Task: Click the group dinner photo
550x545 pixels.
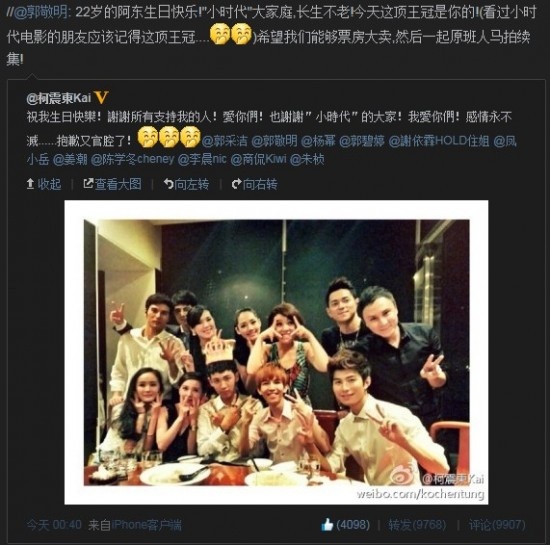Action: (276, 352)
